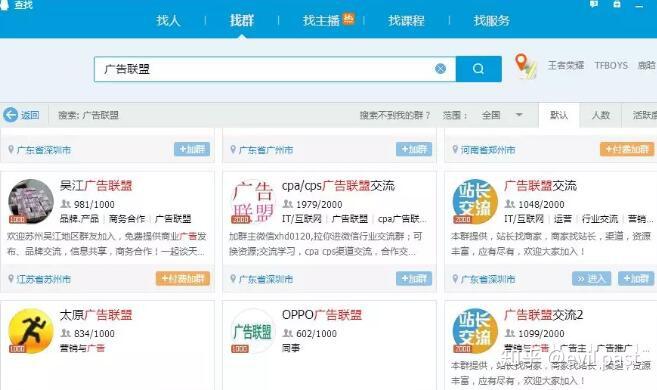This screenshot has height=390, width=657.
Task: Click the search input field containing 广告联盟
Action: coord(274,69)
